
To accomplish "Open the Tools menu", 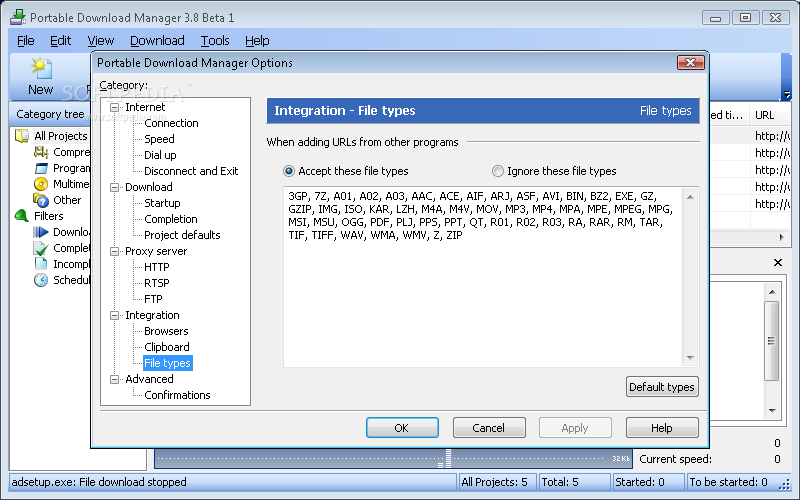I will pyautogui.click(x=215, y=40).
